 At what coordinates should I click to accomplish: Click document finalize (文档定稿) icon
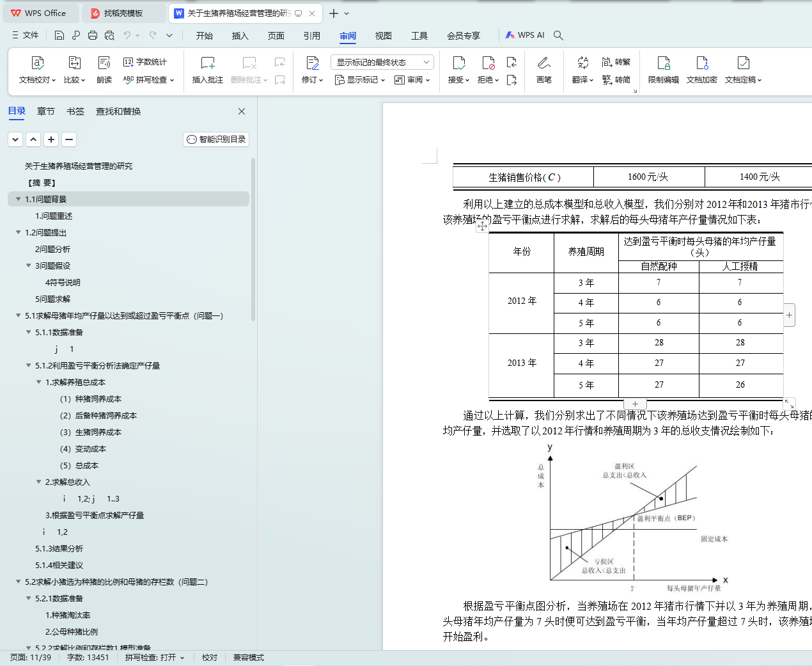click(743, 63)
